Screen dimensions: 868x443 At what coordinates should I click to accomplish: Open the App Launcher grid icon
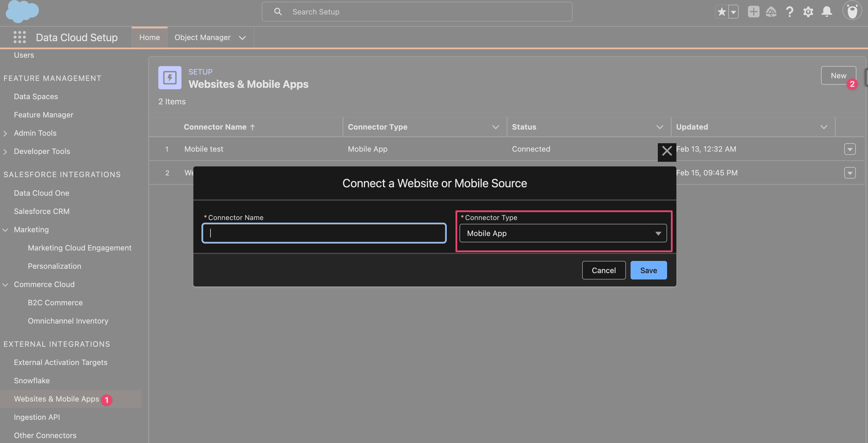click(x=19, y=37)
